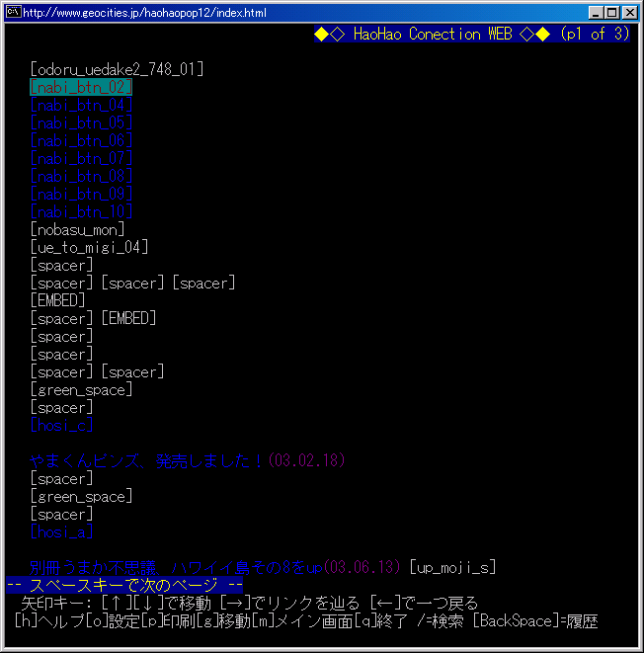Screen dimensions: 644x653
Task: Click the [o]設定 options shortcut text
Action: tap(113, 621)
